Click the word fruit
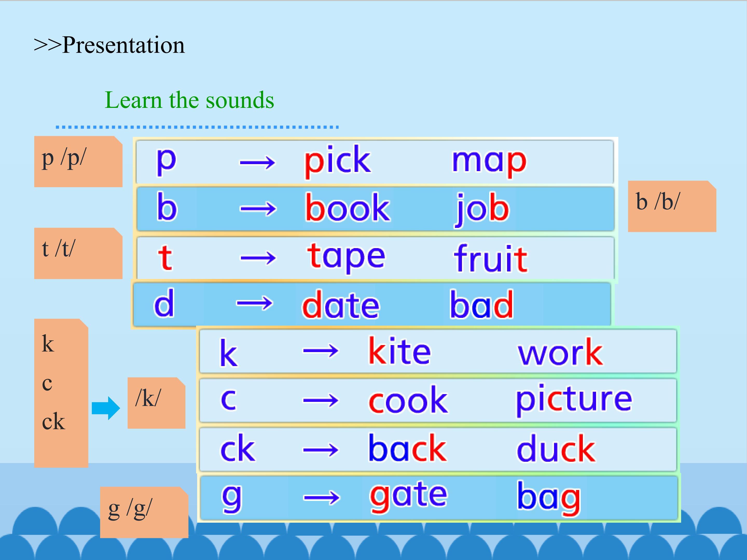This screenshot has width=747, height=560. click(490, 258)
